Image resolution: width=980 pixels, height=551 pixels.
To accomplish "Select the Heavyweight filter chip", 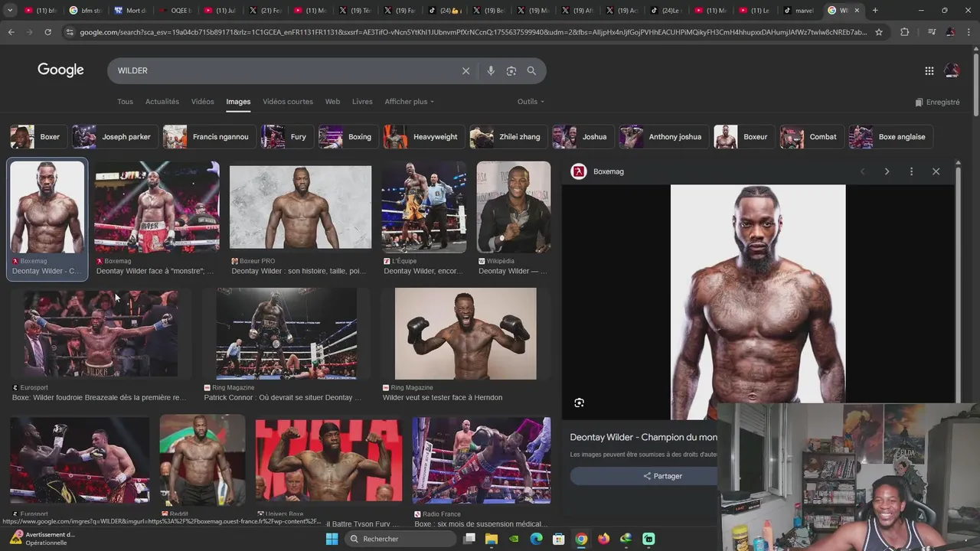I will point(423,137).
